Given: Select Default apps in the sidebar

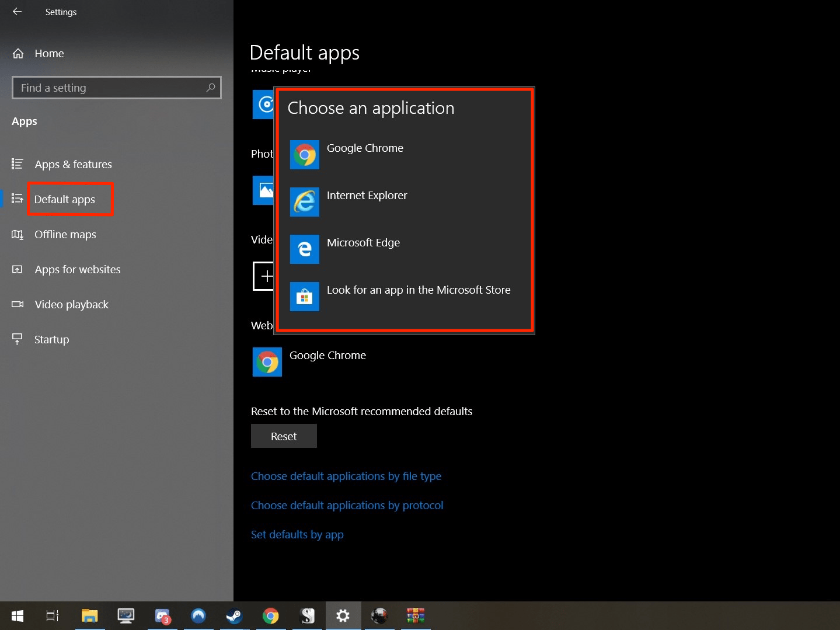Looking at the screenshot, I should [x=64, y=200].
